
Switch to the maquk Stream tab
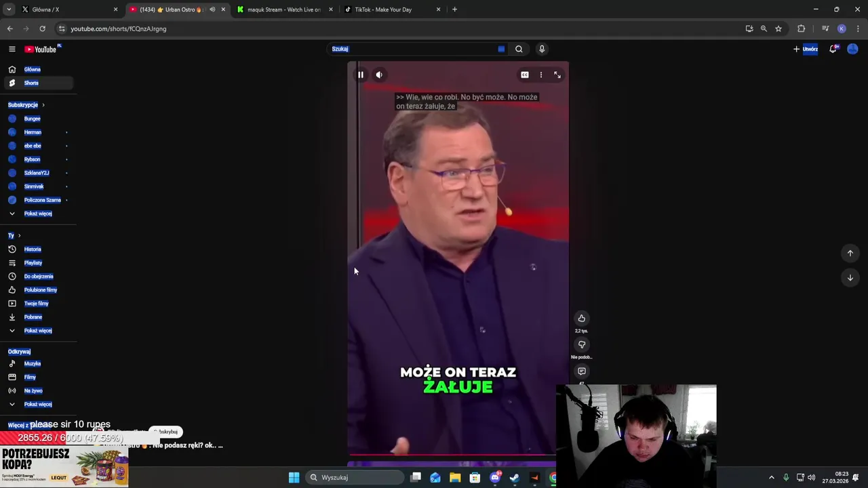pos(284,9)
